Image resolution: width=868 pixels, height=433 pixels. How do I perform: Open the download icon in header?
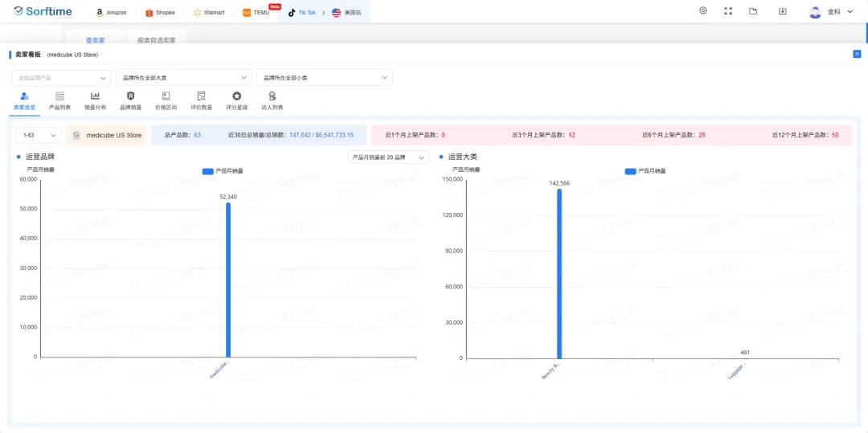pos(782,11)
